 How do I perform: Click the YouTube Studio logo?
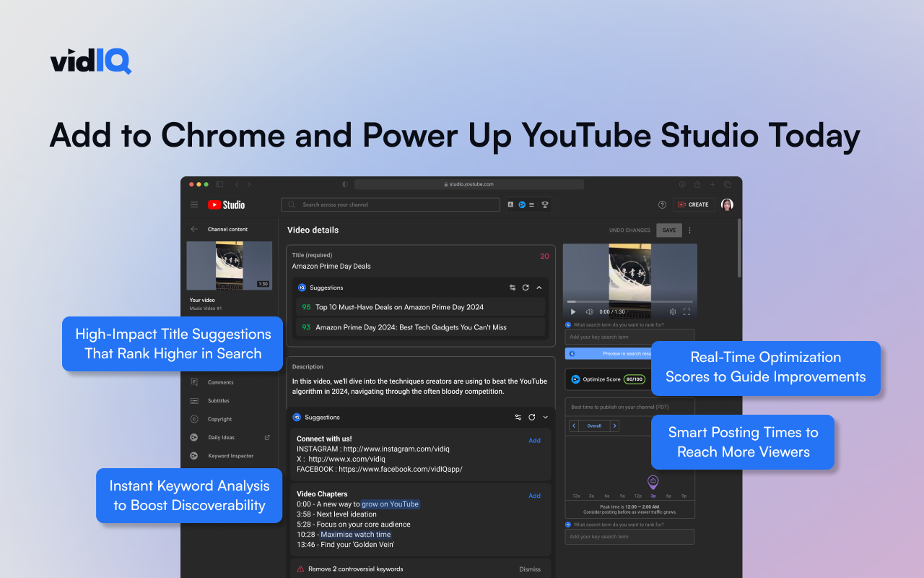(227, 204)
